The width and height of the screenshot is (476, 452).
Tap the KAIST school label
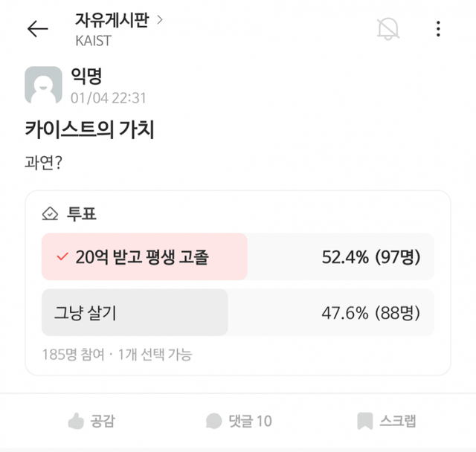coord(95,39)
